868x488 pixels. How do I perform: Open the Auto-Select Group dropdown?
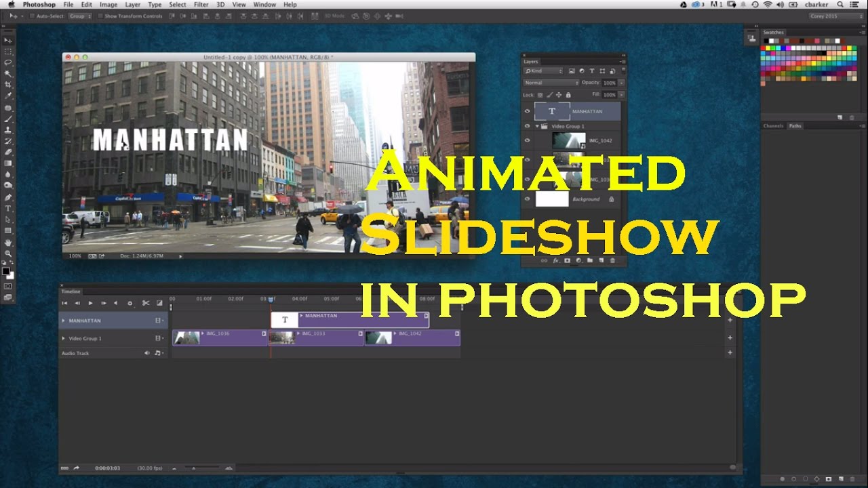click(80, 16)
